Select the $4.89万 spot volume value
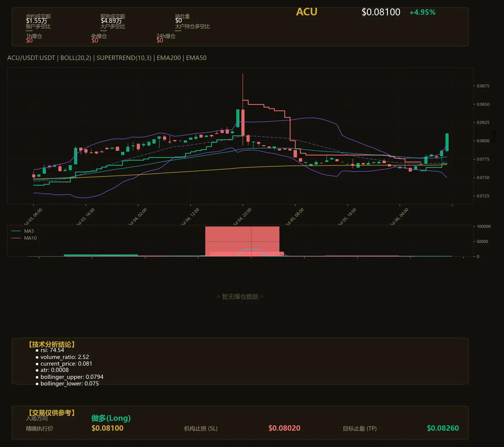This screenshot has width=504, height=447. pyautogui.click(x=111, y=21)
